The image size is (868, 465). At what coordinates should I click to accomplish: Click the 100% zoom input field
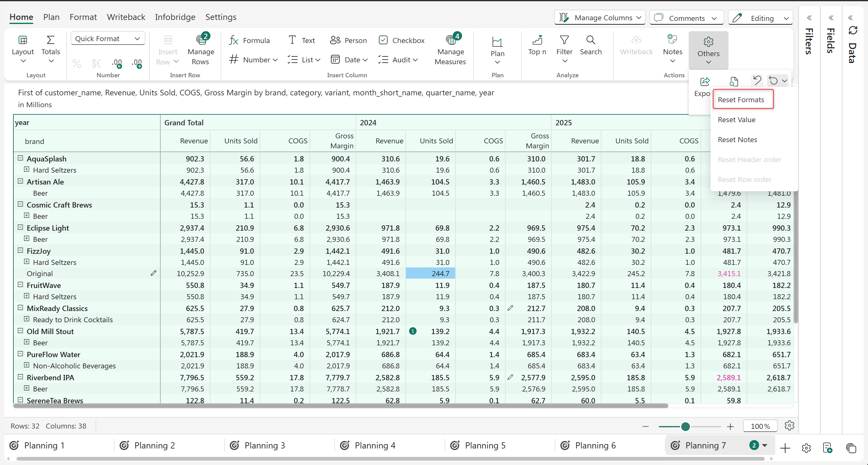(x=760, y=426)
